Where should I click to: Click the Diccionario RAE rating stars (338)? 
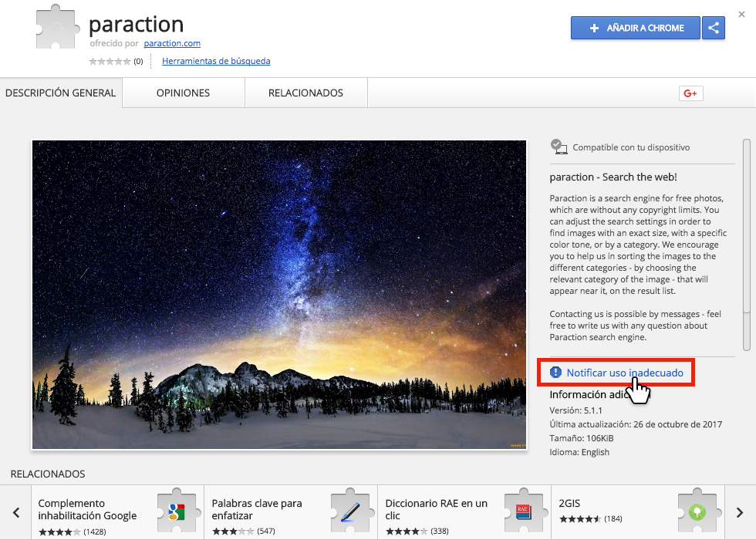point(407,532)
